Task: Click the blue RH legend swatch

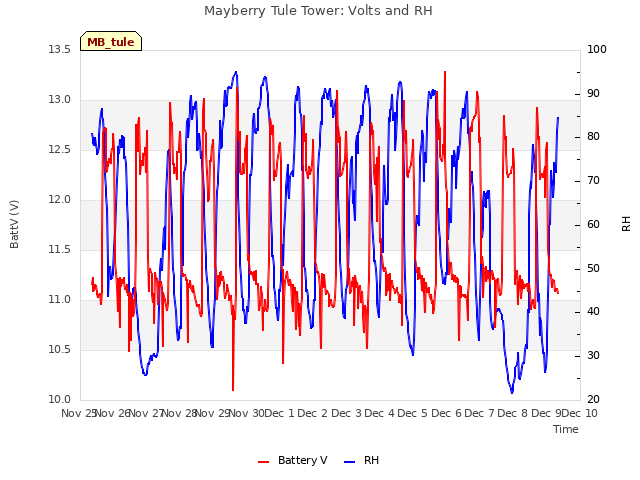Action: tap(350, 461)
